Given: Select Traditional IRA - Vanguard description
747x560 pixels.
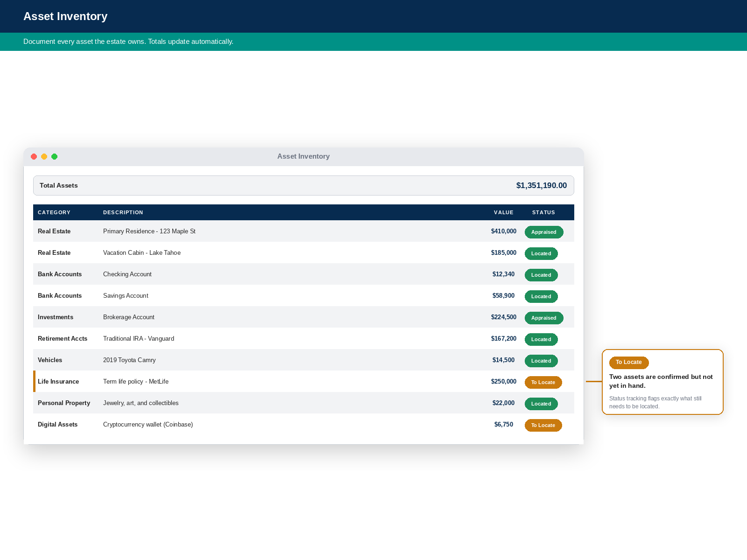Looking at the screenshot, I should coord(139,339).
